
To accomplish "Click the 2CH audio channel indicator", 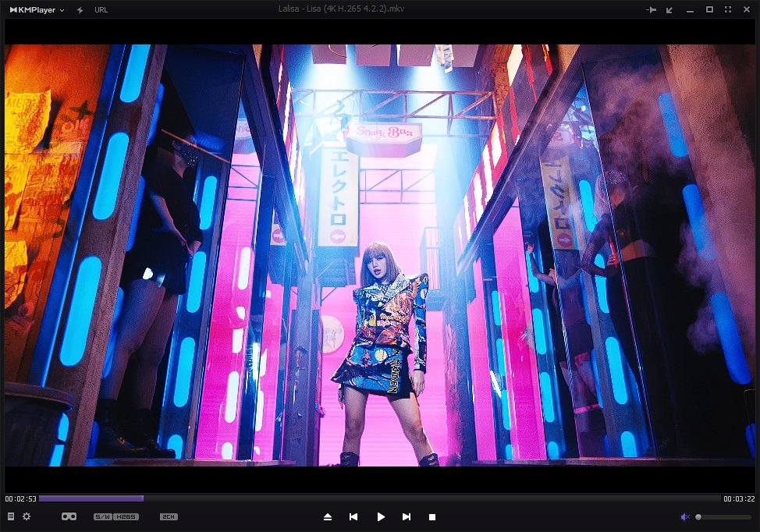I will tap(169, 517).
